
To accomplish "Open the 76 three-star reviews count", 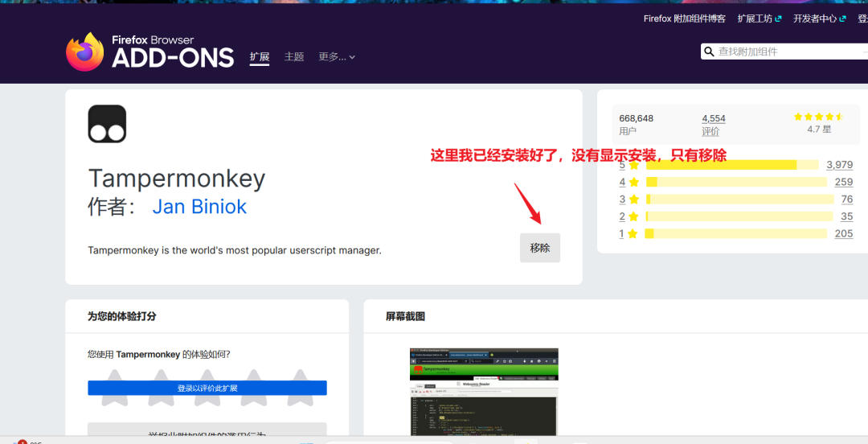I will pyautogui.click(x=847, y=199).
